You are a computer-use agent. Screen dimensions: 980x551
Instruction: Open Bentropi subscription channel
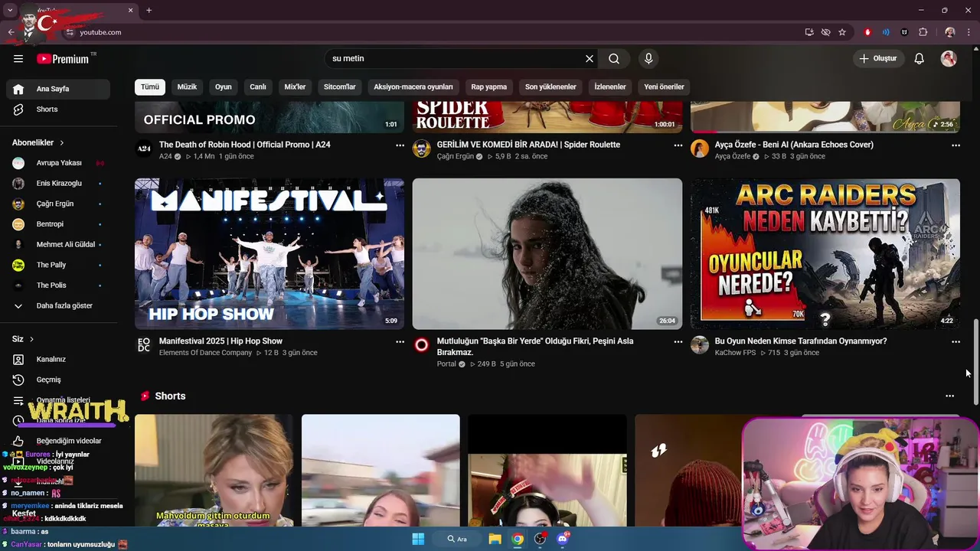(58, 224)
